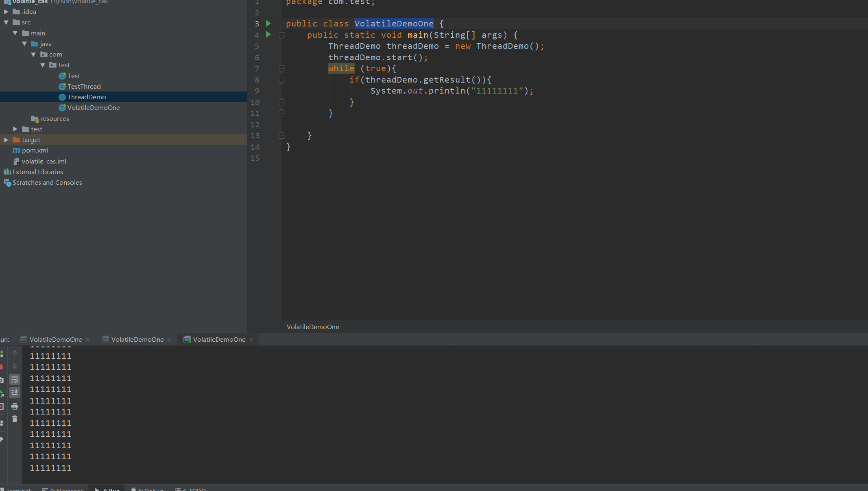Click the up arrow in Run console toolbar

(x=15, y=353)
